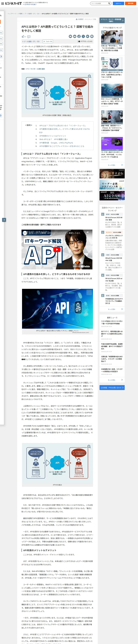Open event DX&AI Forum 2025 Winter 大阪
This screenshot has width=138, height=644.
point(114,259)
